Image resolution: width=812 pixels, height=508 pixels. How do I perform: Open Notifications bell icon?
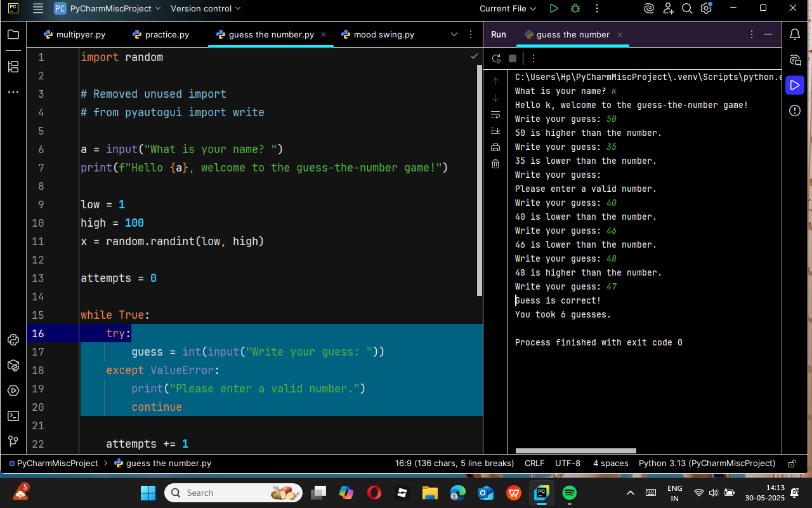point(795,34)
